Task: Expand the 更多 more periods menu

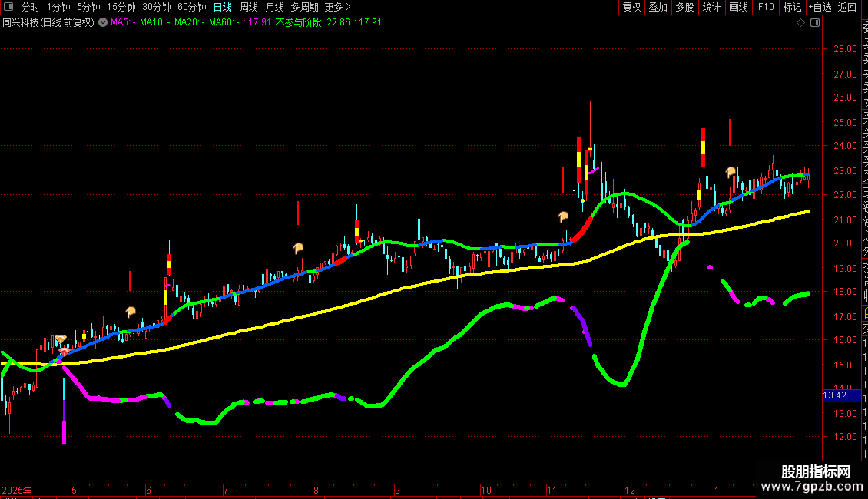Action: 338,7
